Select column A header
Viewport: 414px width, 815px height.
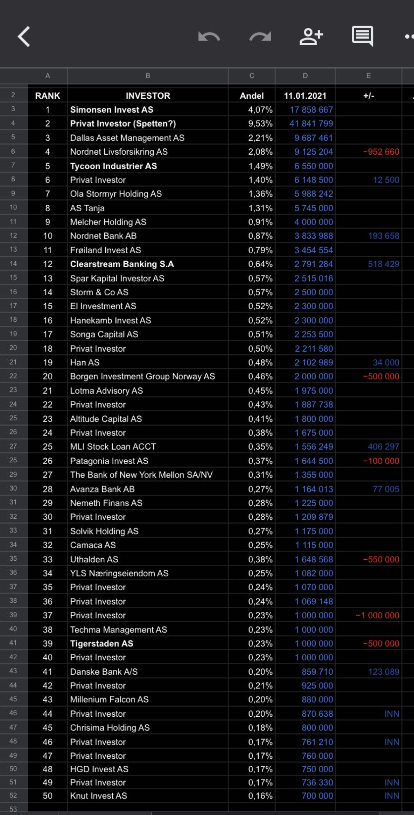point(48,76)
